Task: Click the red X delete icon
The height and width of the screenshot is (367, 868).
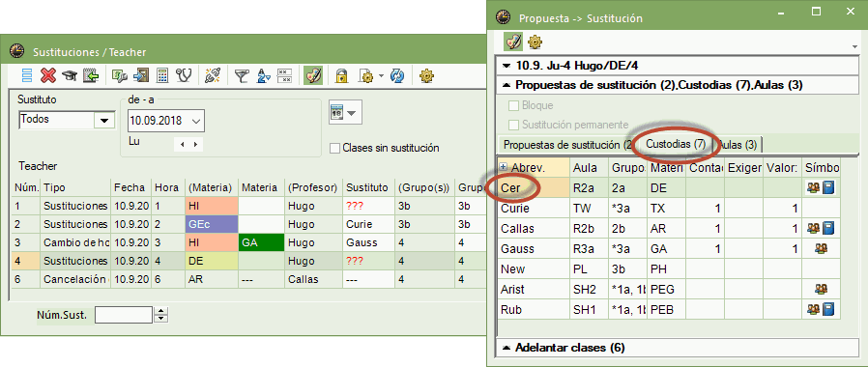Action: coord(48,75)
